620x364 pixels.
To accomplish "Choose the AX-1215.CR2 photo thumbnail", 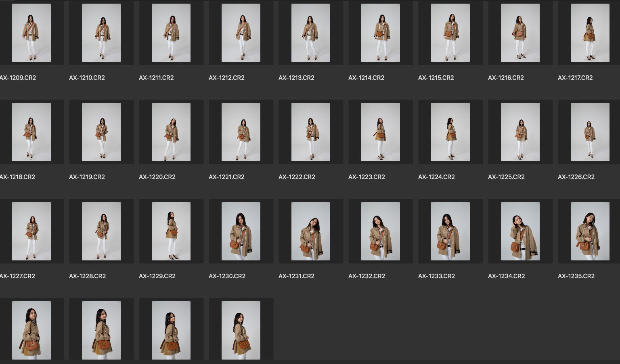I will (x=450, y=33).
